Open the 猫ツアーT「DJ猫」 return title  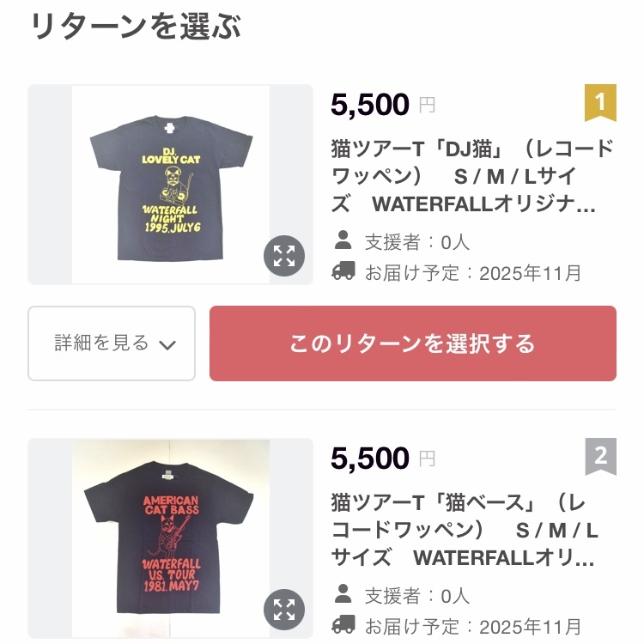click(472, 177)
